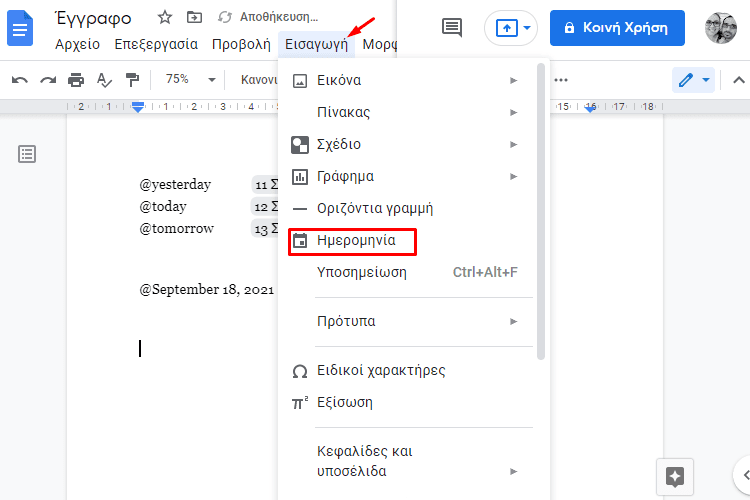This screenshot has height=500, width=750.
Task: Click the paint format icon
Action: click(132, 80)
